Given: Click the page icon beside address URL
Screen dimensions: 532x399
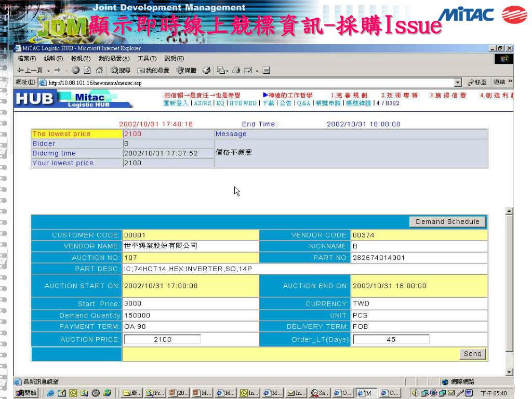Looking at the screenshot, I should [x=43, y=83].
